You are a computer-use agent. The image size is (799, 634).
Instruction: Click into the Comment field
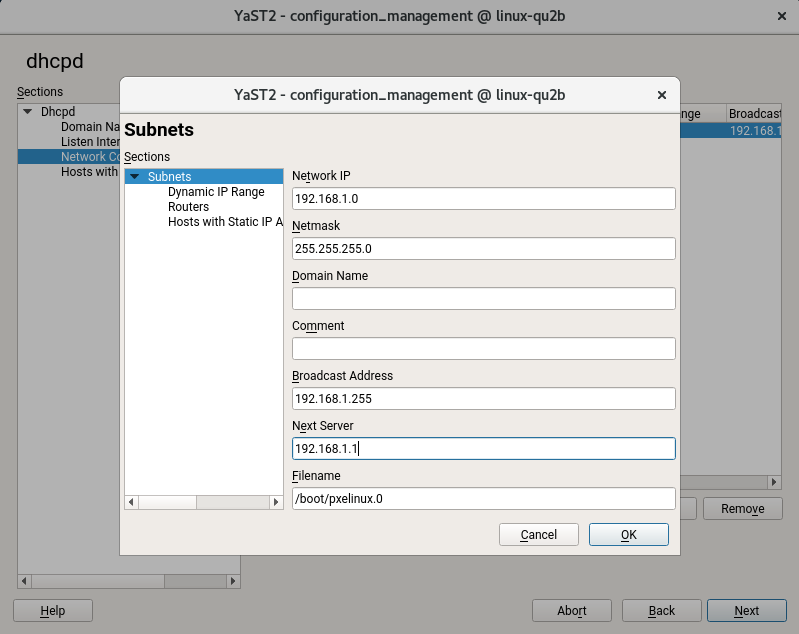484,348
